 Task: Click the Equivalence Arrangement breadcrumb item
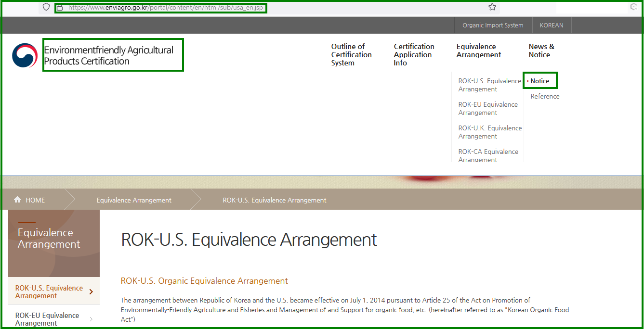pos(134,200)
